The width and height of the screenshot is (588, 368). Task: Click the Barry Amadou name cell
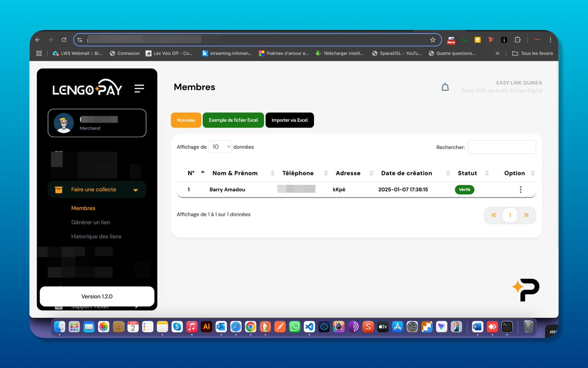[227, 190]
